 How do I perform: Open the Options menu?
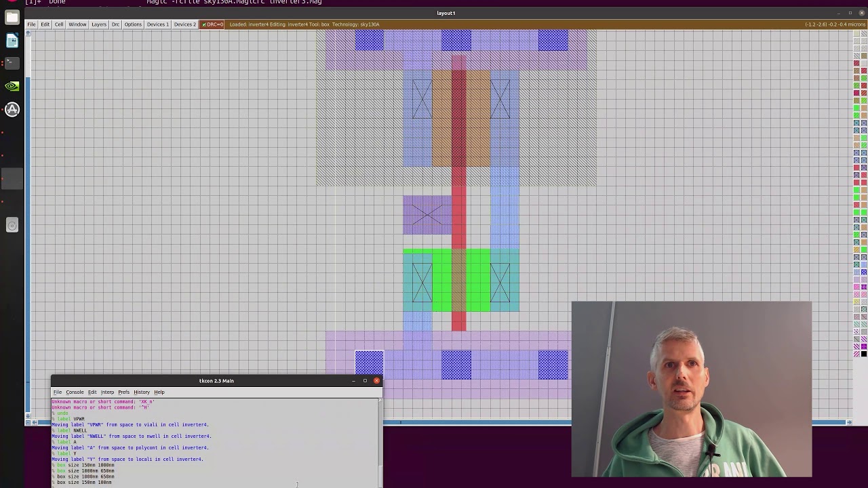[133, 24]
